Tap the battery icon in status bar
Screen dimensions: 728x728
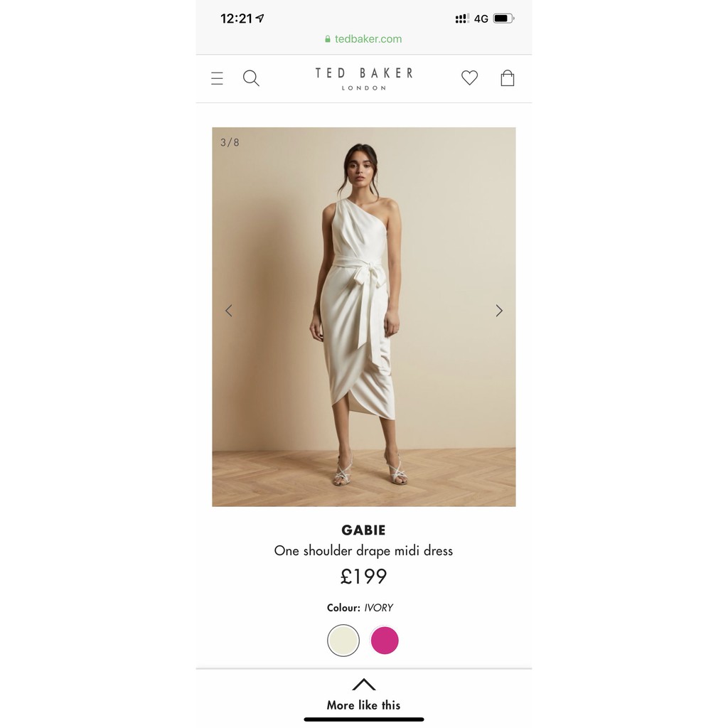504,18
